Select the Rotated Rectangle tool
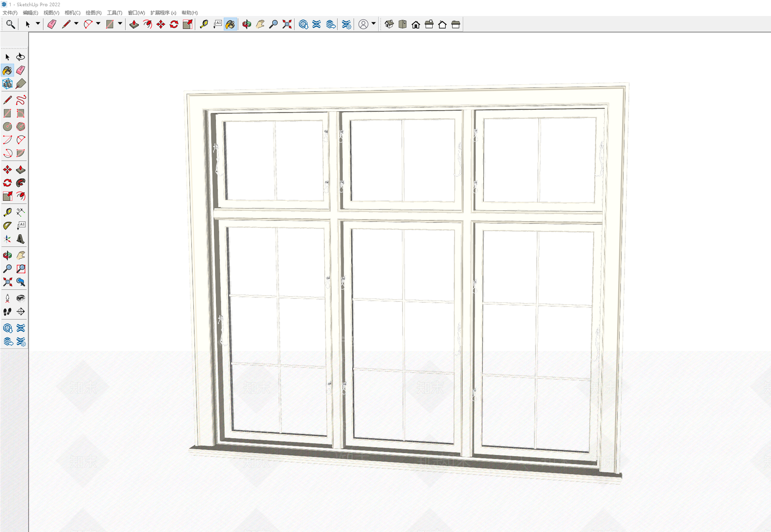771x532 pixels. click(x=21, y=113)
